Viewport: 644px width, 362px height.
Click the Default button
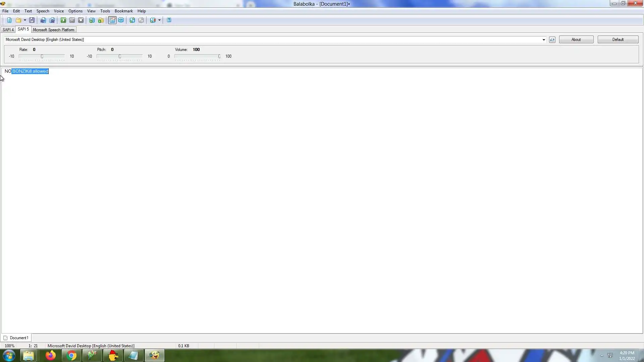(618, 40)
